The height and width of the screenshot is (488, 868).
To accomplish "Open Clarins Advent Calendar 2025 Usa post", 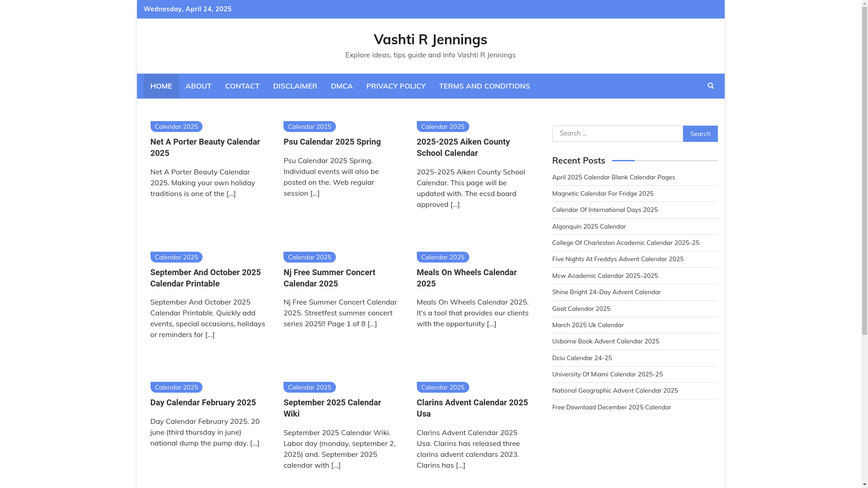I will tap(472, 408).
